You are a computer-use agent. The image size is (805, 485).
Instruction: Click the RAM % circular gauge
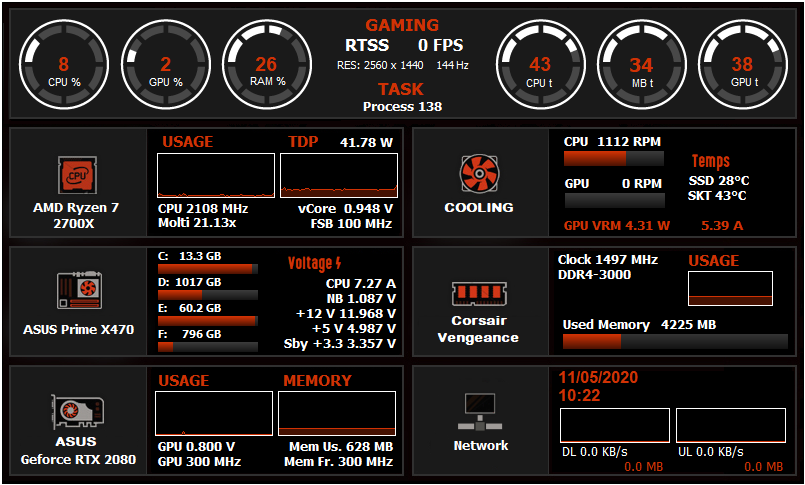pos(267,65)
